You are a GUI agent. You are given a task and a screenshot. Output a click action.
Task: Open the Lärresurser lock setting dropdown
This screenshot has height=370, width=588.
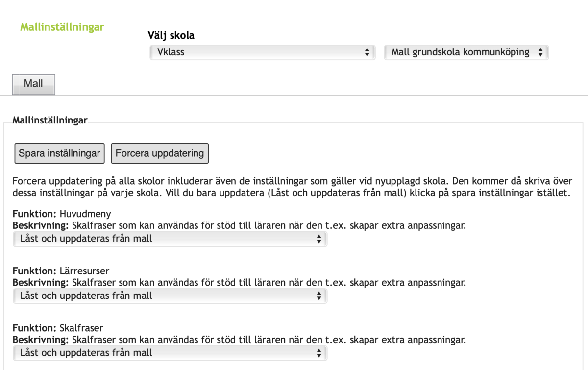click(x=170, y=296)
